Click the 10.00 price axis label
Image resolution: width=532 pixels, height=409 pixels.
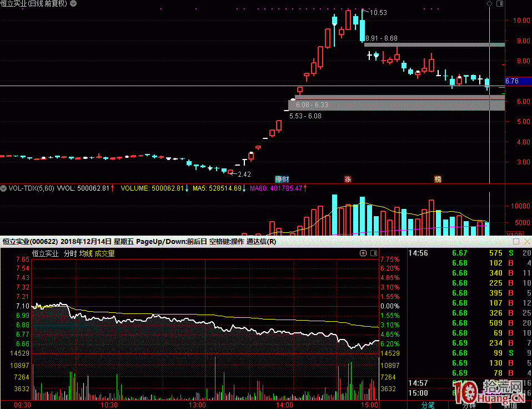(521, 21)
